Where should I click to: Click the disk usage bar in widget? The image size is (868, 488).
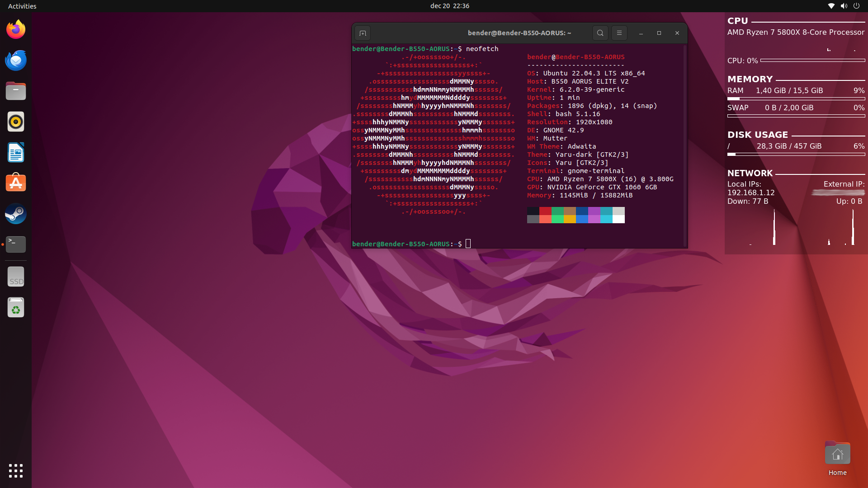796,154
